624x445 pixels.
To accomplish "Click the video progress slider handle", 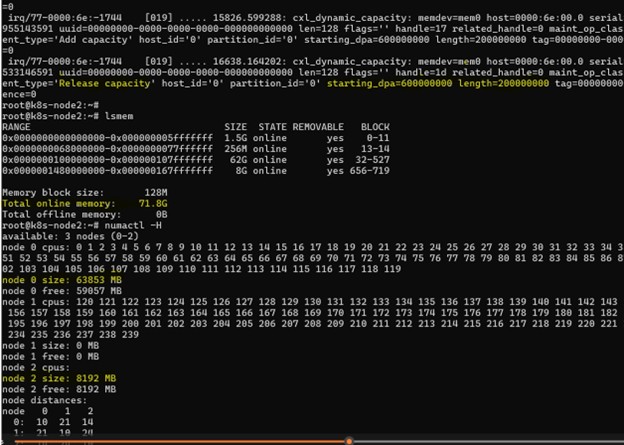I will [x=349, y=441].
